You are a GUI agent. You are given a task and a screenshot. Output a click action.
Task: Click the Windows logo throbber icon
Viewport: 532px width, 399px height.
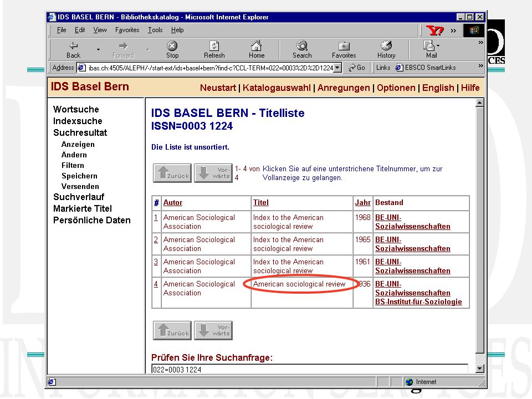474,30
